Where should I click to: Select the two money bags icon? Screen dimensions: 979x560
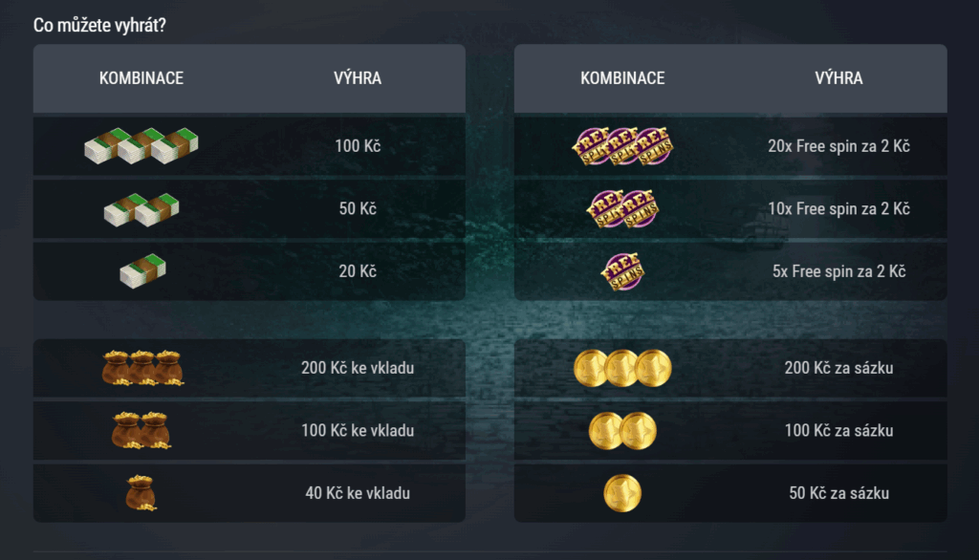point(141,430)
